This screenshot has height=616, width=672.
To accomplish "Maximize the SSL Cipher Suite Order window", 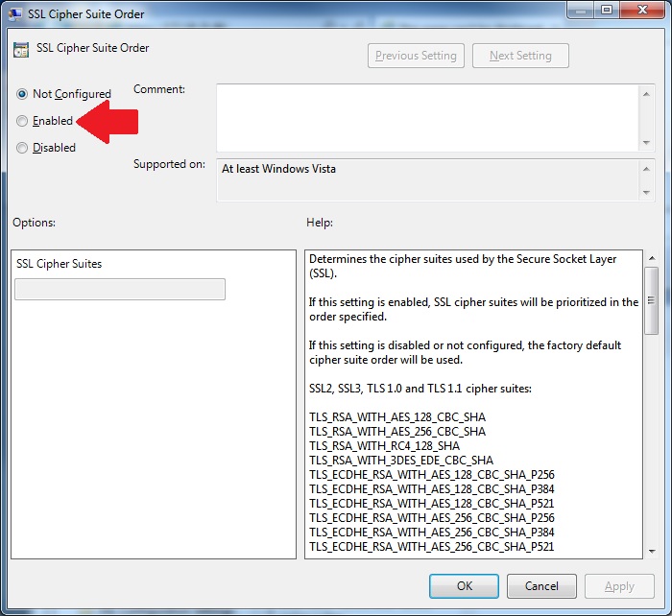I will pyautogui.click(x=606, y=10).
